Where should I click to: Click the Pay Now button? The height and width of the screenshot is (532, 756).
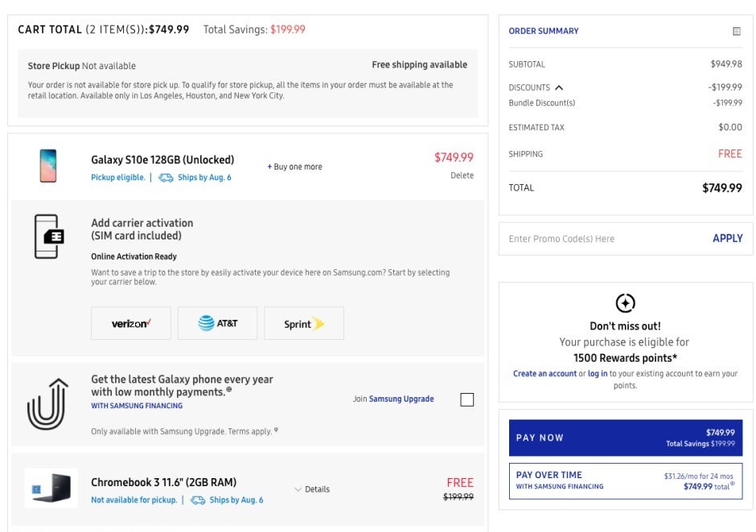click(626, 437)
